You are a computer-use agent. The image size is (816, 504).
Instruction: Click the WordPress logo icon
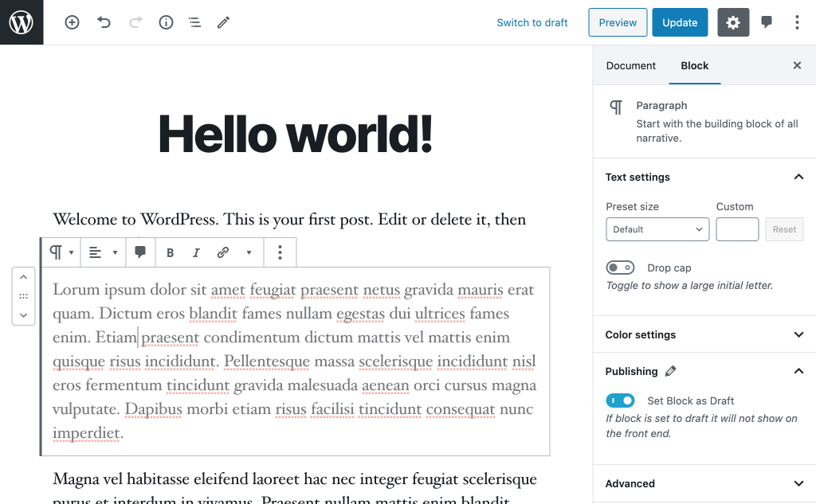[22, 22]
